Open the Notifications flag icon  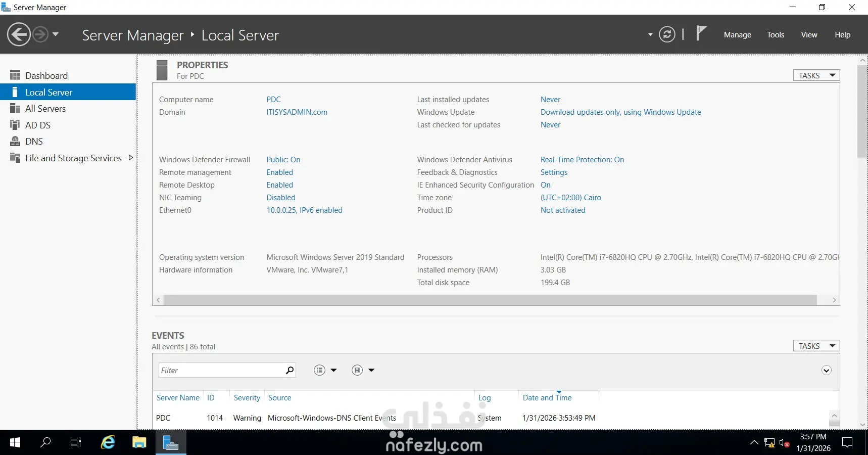701,33
